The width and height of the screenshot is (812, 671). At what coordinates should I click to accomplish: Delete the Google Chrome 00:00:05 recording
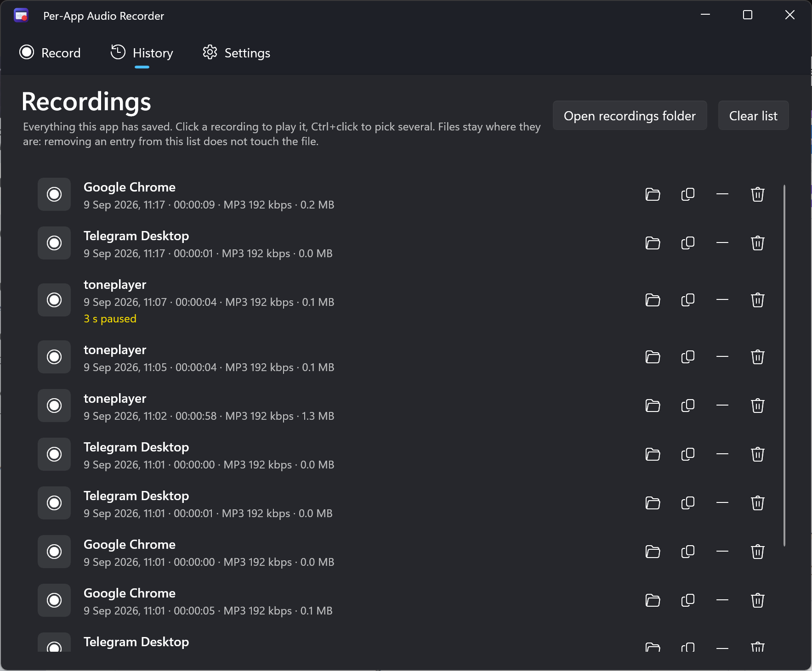tap(757, 600)
